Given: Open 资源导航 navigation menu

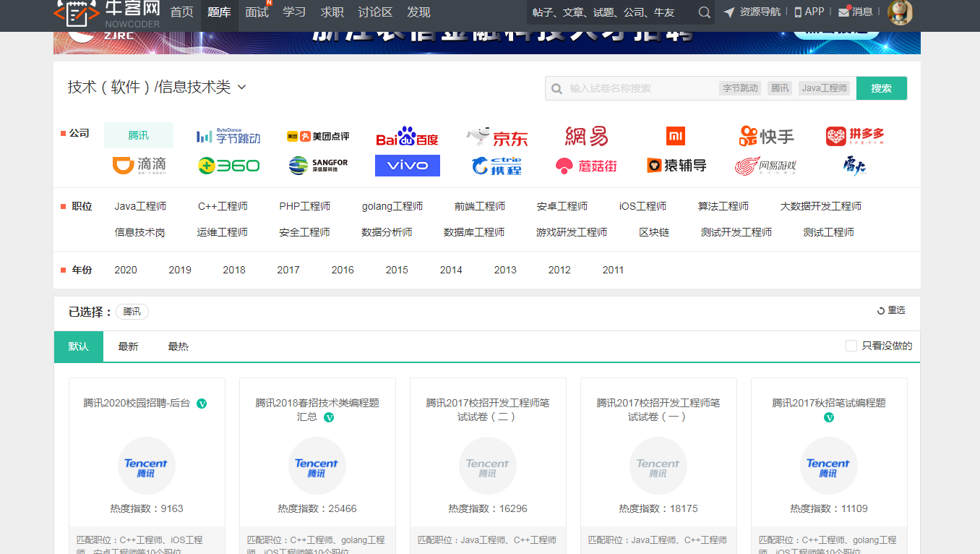Looking at the screenshot, I should [752, 12].
